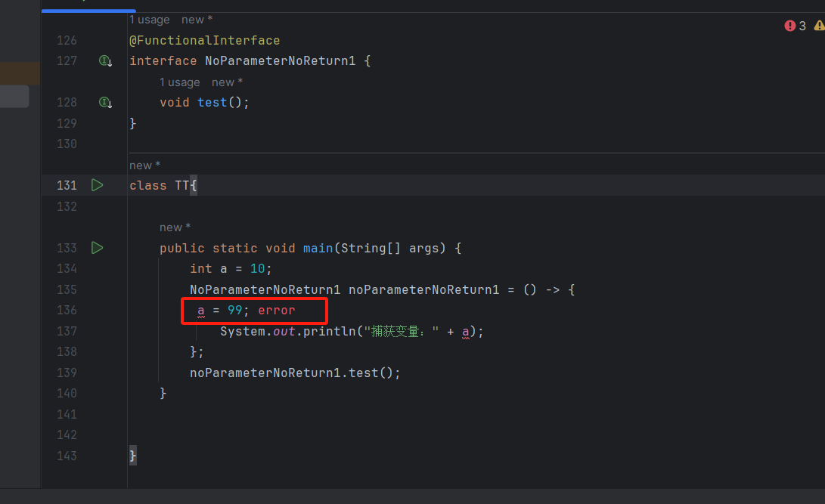The width and height of the screenshot is (825, 504).
Task: Click the interface keyword on line 127
Action: 163,61
